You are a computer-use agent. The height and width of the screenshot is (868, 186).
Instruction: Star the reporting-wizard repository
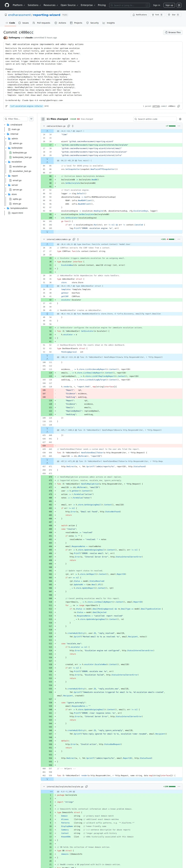tap(174, 15)
